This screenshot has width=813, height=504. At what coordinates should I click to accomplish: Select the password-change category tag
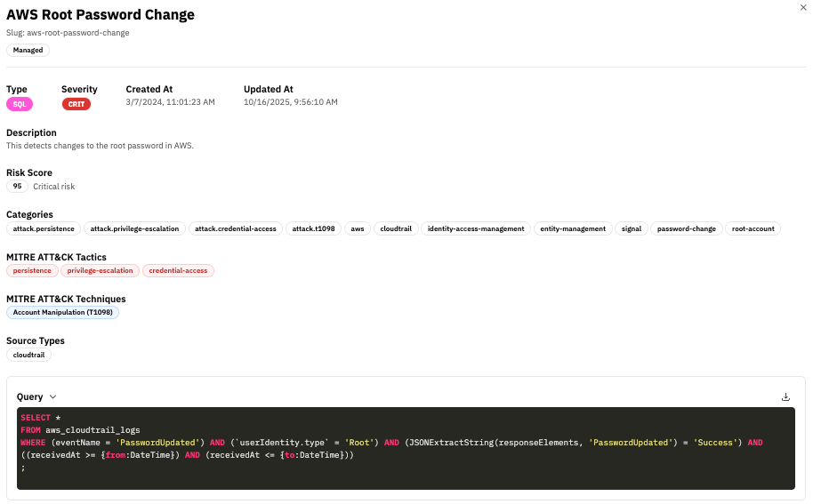[x=687, y=228]
